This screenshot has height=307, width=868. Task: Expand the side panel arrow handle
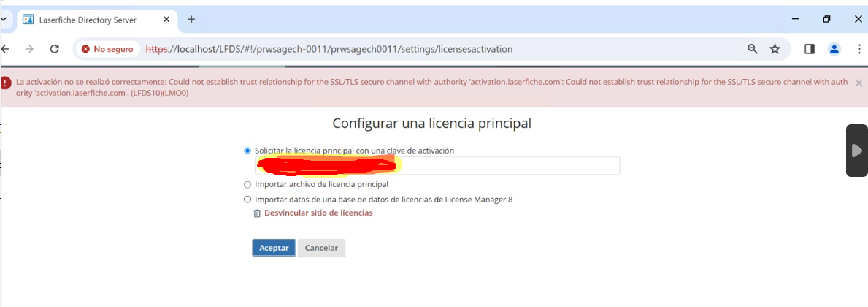(x=856, y=150)
